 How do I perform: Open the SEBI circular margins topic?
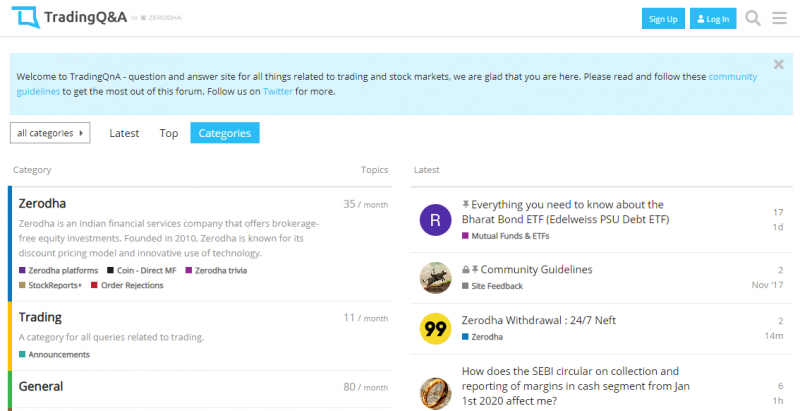[x=576, y=386]
